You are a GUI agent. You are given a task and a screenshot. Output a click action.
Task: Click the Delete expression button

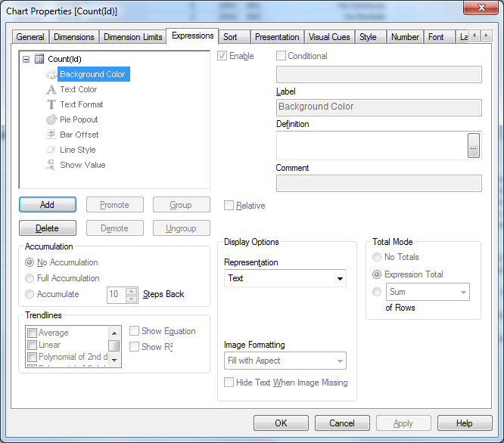click(x=48, y=228)
